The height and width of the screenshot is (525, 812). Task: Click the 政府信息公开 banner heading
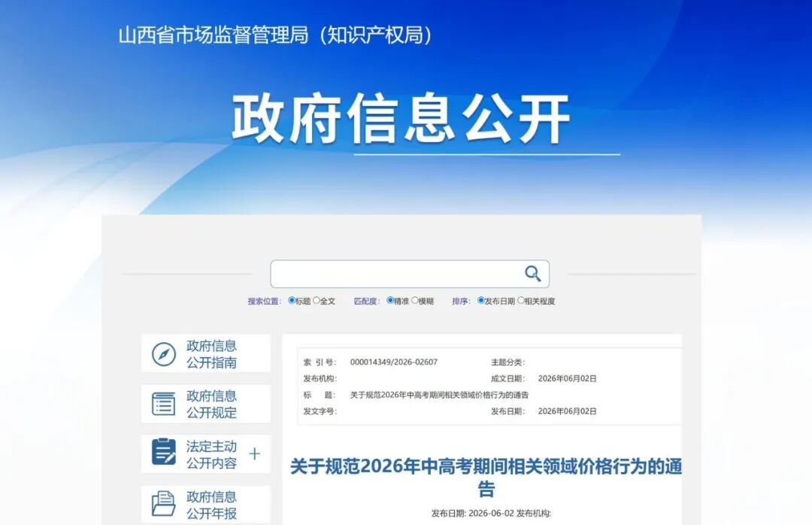[x=400, y=119]
